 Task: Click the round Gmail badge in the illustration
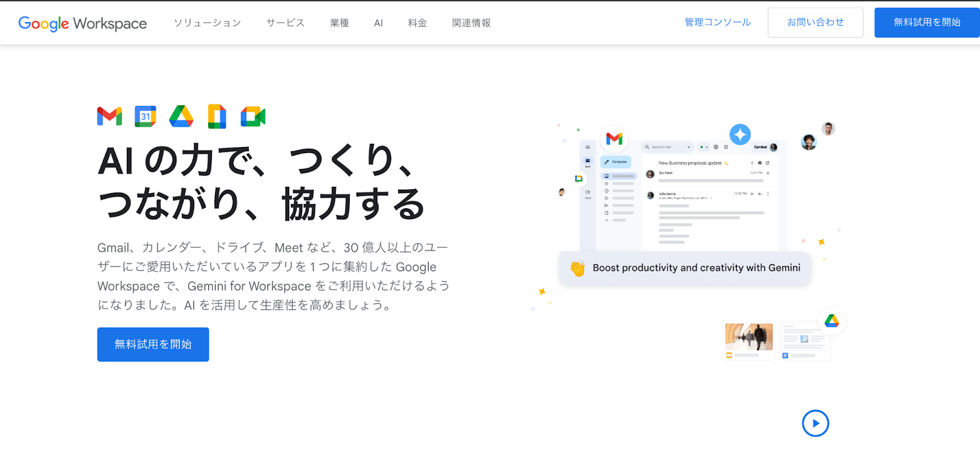614,139
